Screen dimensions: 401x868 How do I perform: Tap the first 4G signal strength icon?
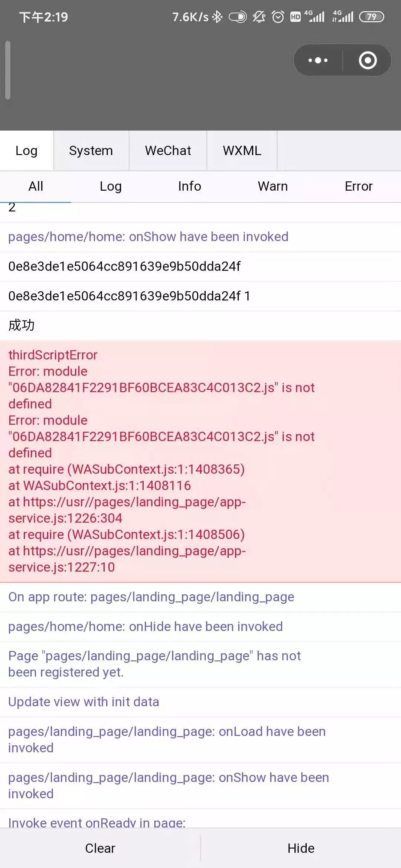(315, 16)
